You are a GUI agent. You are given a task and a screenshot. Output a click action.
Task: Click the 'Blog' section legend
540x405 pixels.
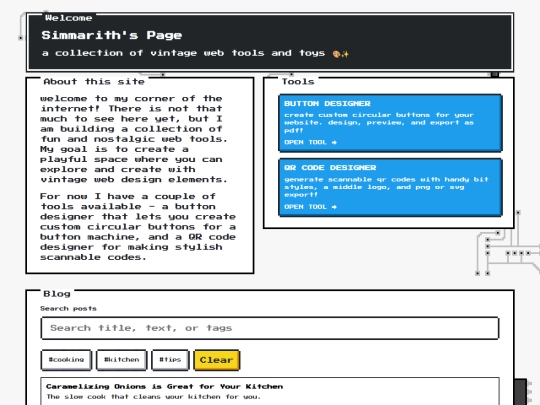click(x=57, y=294)
